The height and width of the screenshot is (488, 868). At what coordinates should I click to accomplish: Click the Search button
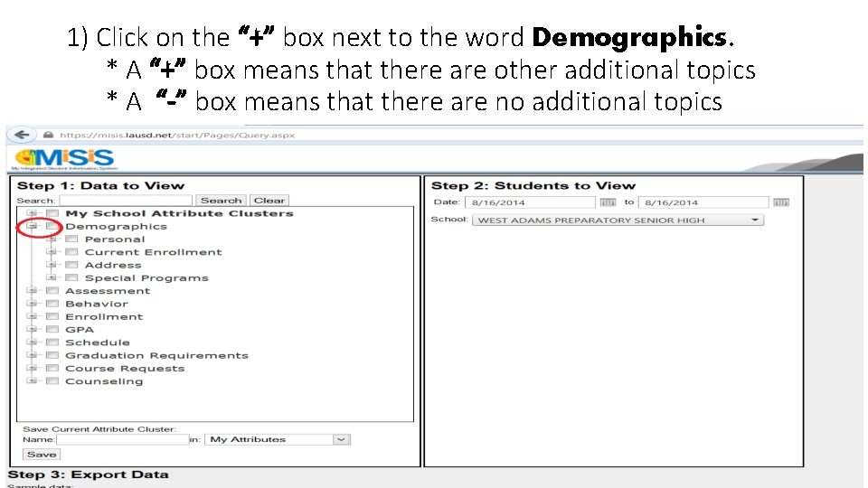(x=221, y=201)
